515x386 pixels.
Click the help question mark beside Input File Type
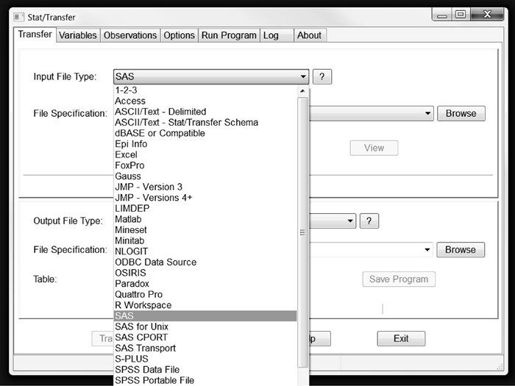[322, 77]
